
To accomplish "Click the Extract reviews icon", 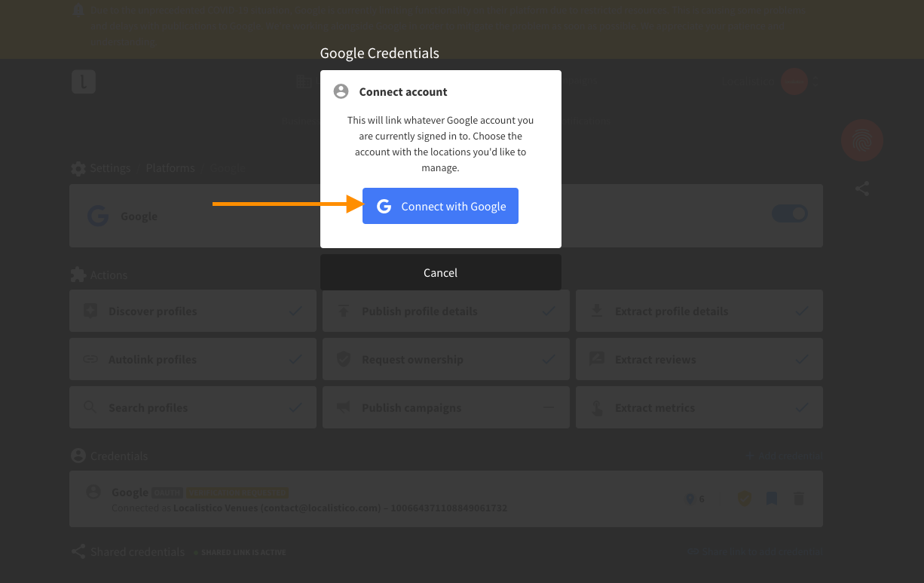I will point(597,359).
